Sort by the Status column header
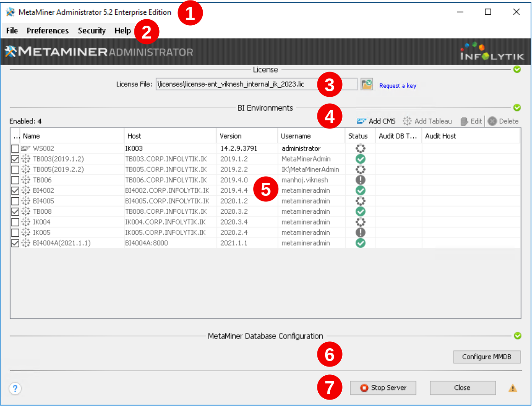 (360, 136)
